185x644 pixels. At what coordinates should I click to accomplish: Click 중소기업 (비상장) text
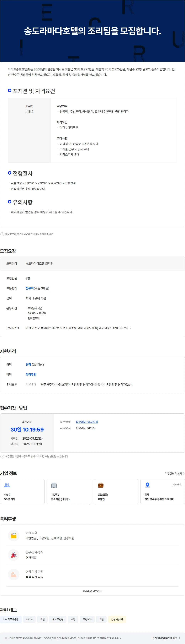pos(60,499)
